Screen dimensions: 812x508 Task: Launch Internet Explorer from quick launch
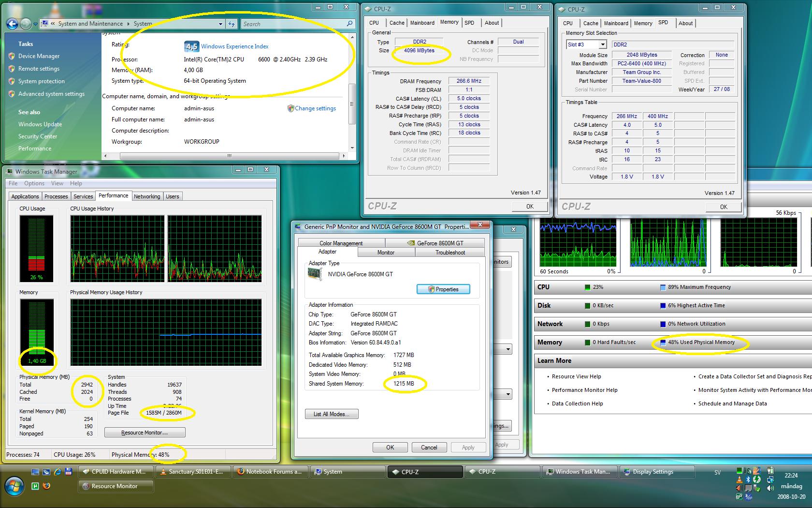(58, 472)
